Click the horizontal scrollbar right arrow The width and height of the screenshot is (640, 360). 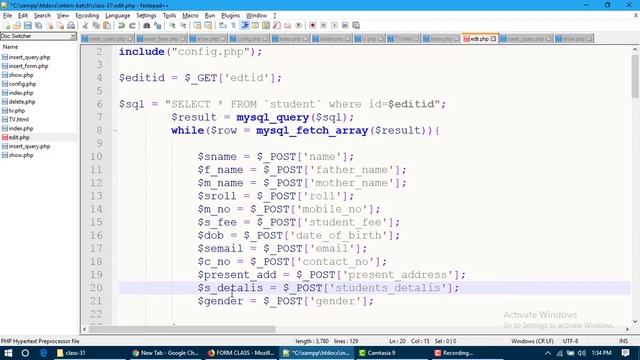click(x=627, y=329)
